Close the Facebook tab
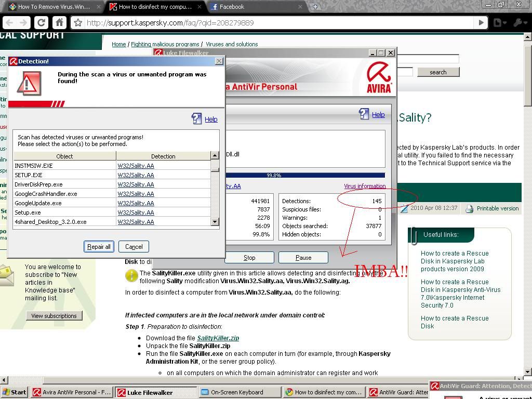 (300, 7)
